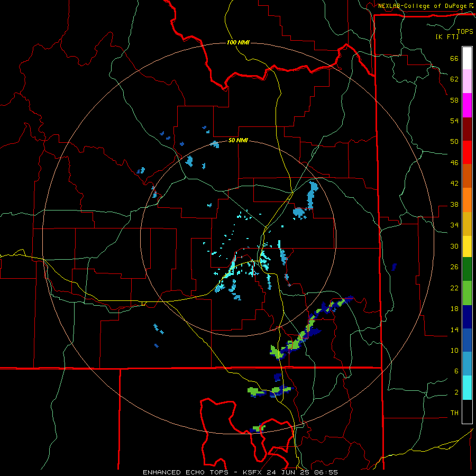Viewport: 476px width, 476px height.
Task: Click the "100 NMI" range ring label
Action: point(238,42)
